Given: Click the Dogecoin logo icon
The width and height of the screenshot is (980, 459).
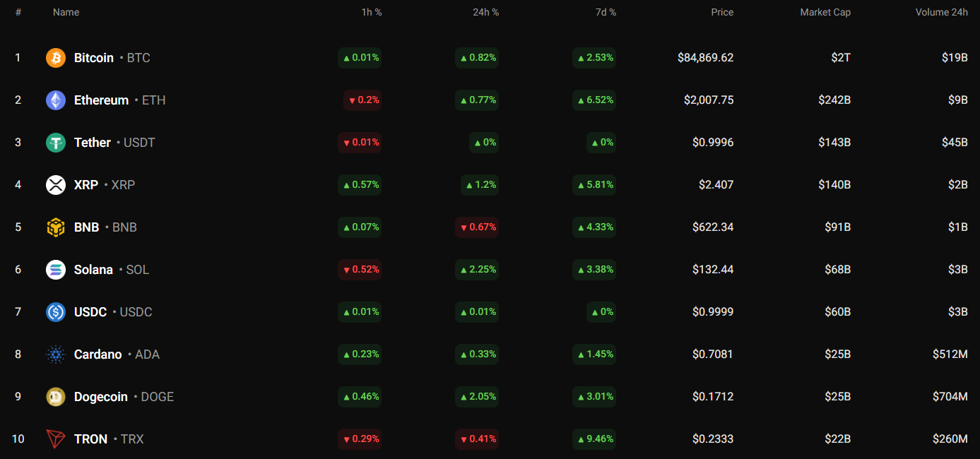Looking at the screenshot, I should [56, 397].
